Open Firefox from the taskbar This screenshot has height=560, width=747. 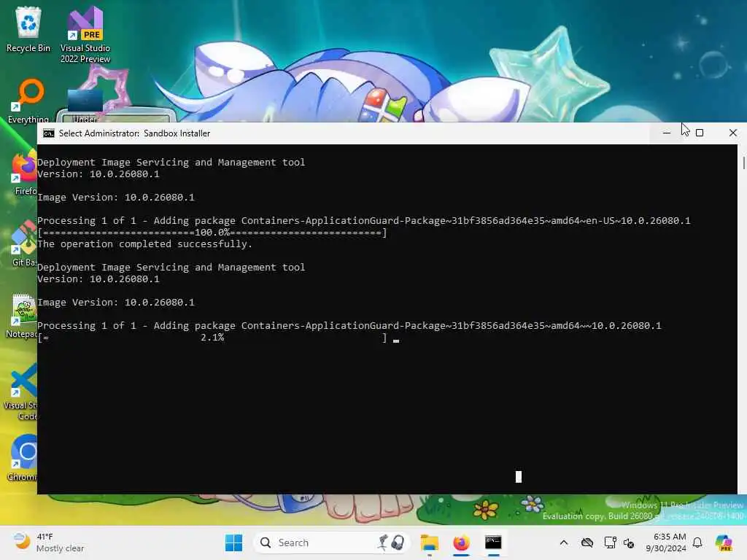461,542
